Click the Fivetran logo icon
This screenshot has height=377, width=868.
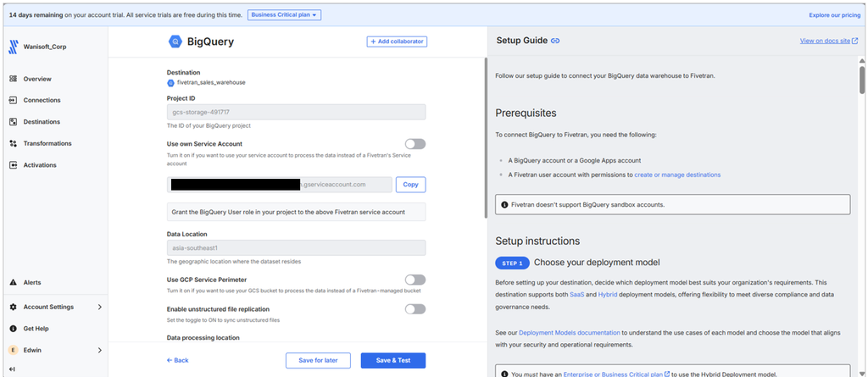pyautogui.click(x=14, y=47)
